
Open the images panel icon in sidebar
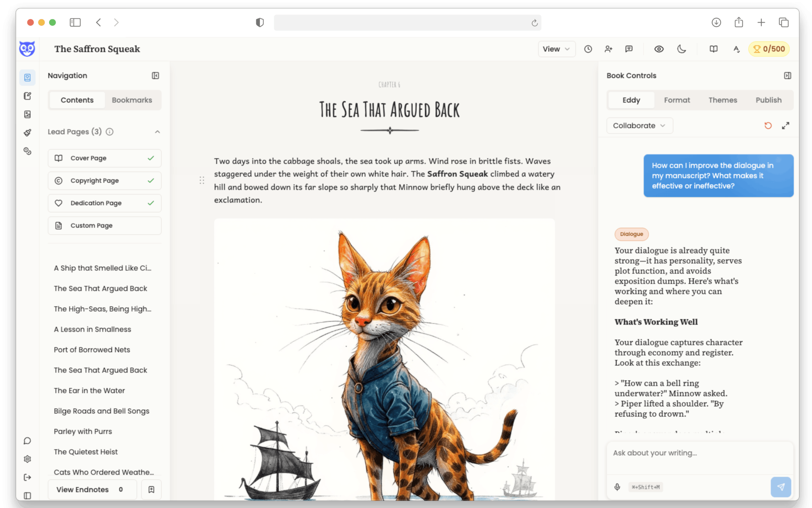coord(27,114)
